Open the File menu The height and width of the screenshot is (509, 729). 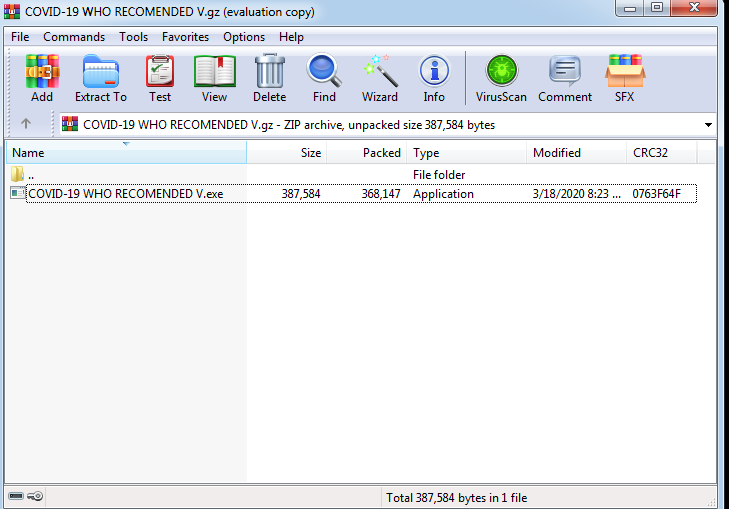[x=20, y=37]
